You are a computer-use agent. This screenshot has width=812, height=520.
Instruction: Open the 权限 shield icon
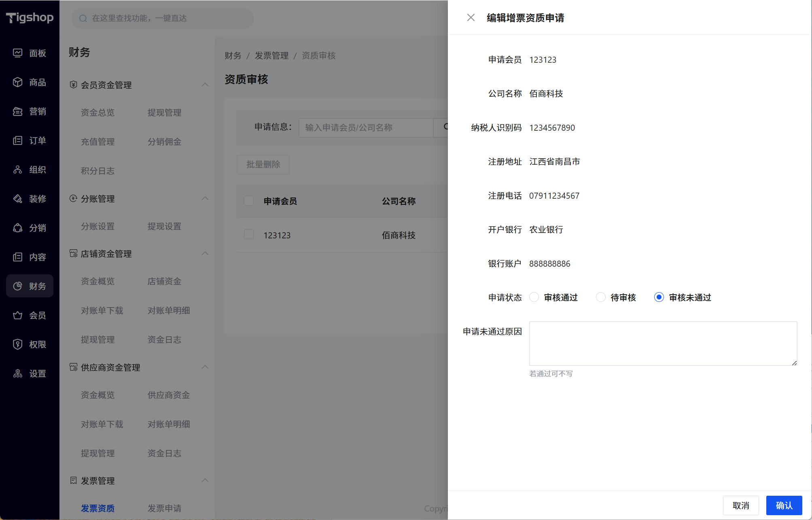click(x=17, y=344)
